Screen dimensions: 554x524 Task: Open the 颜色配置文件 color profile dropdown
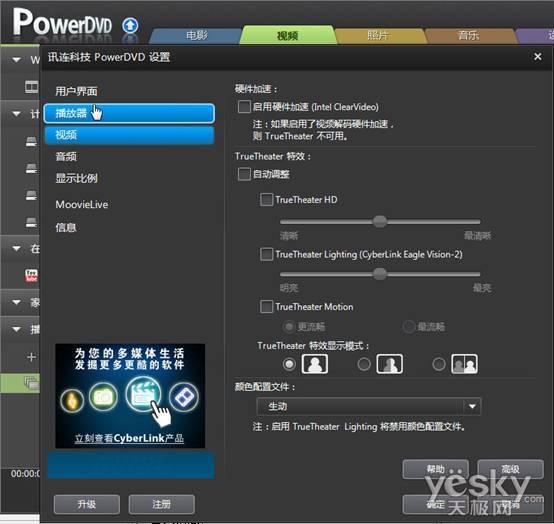tap(369, 406)
